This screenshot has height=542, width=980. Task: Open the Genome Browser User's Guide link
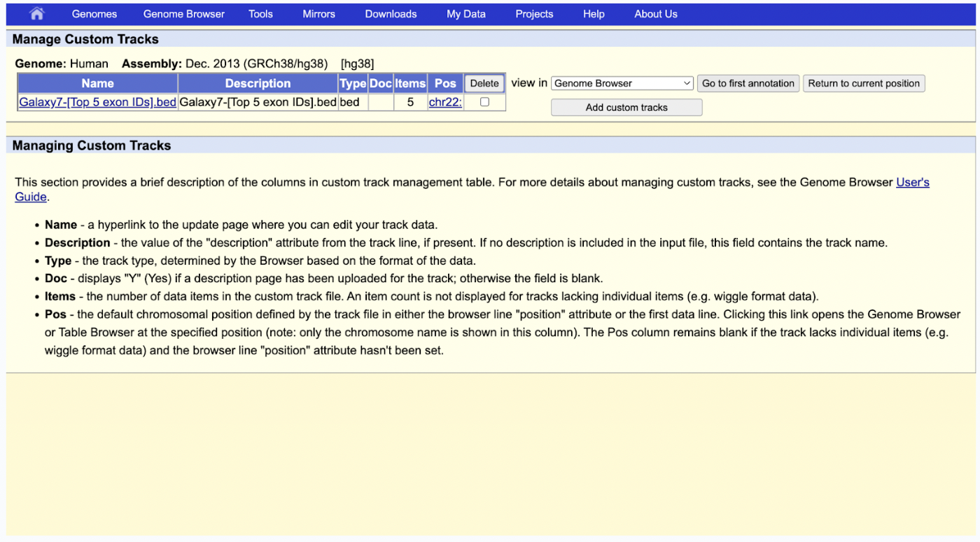tap(912, 182)
